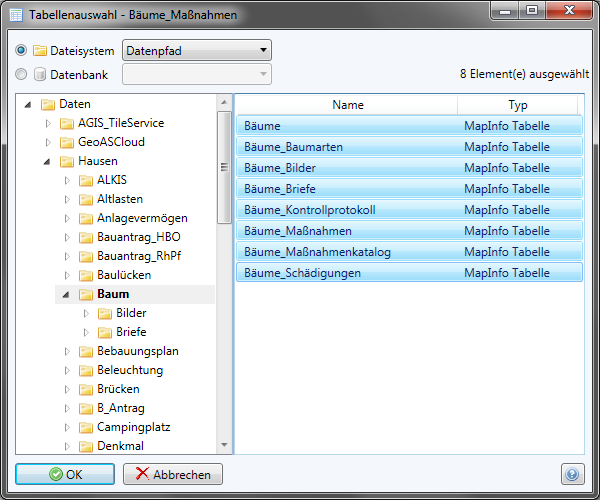This screenshot has height=500, width=600.
Task: Click the Hausen folder icon
Action: tap(67, 161)
